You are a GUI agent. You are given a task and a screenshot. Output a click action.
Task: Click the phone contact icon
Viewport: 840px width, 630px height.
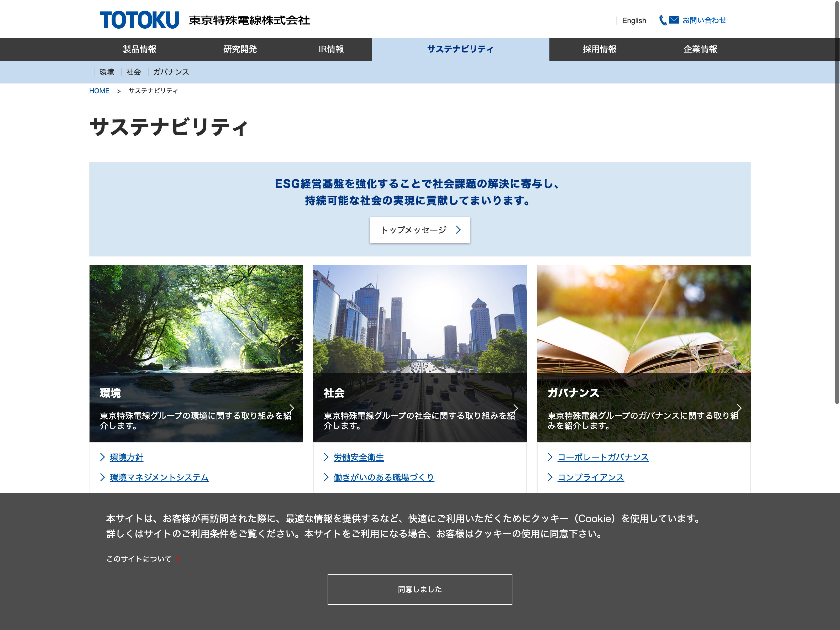tap(663, 20)
